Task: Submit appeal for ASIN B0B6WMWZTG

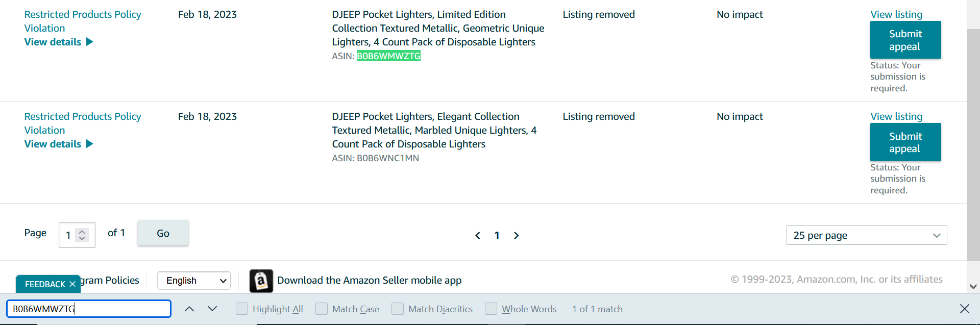Action: click(x=905, y=40)
